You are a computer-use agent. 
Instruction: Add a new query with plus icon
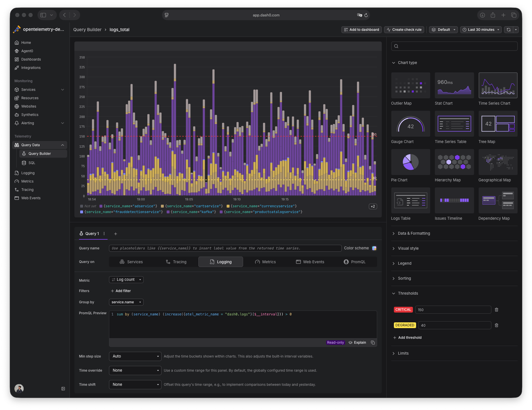coord(116,234)
